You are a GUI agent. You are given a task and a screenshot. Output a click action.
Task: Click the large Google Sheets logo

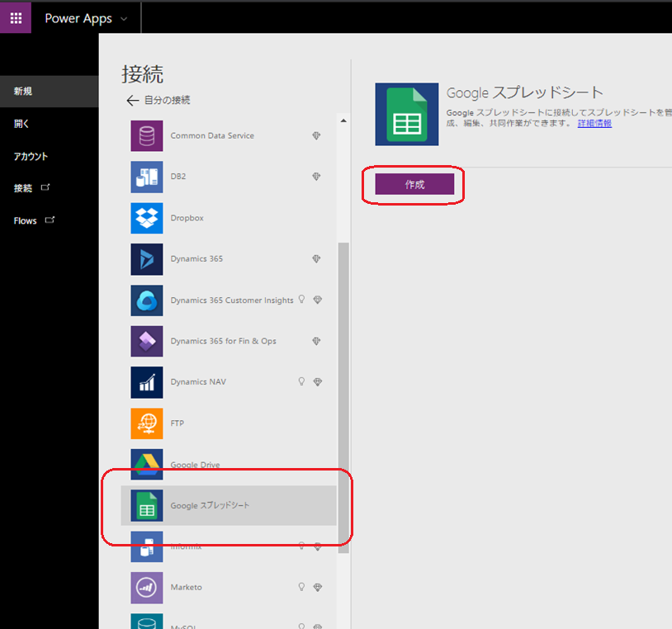point(407,115)
